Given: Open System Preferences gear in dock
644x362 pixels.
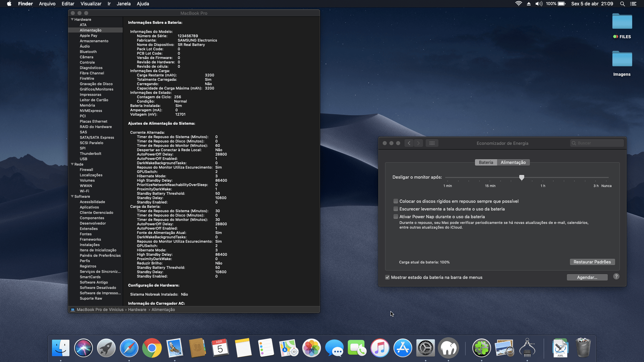Looking at the screenshot, I should [425, 348].
